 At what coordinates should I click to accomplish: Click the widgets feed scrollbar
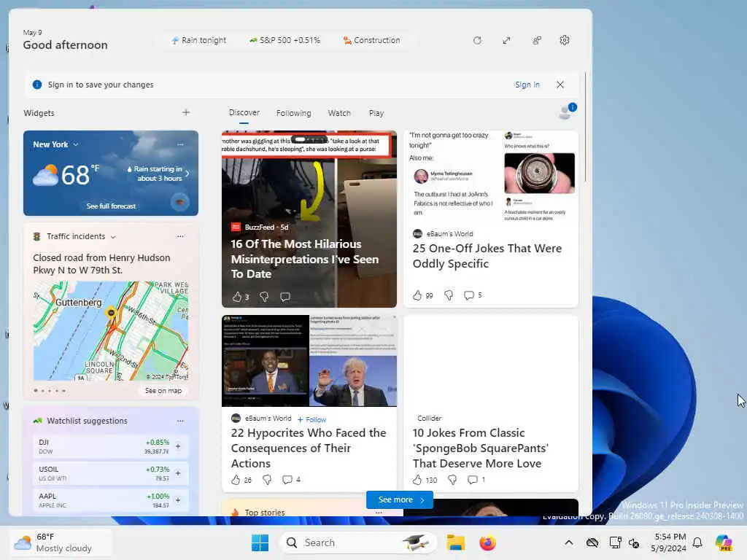click(586, 126)
